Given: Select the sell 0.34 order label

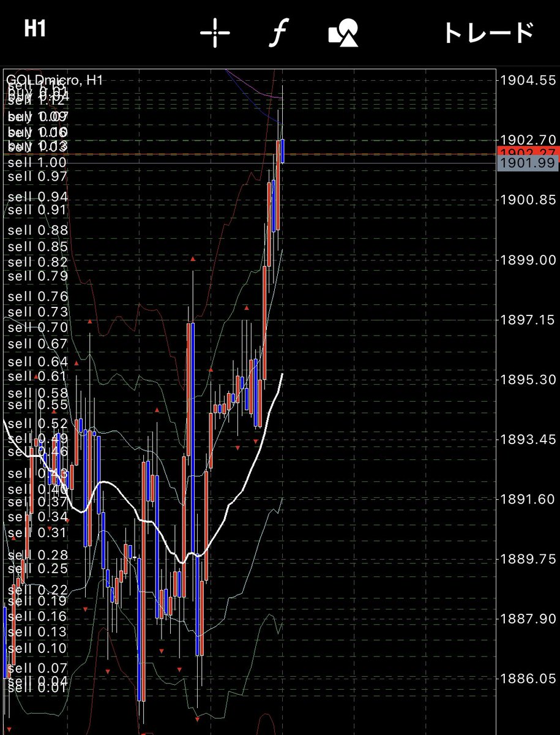Looking at the screenshot, I should [x=37, y=517].
